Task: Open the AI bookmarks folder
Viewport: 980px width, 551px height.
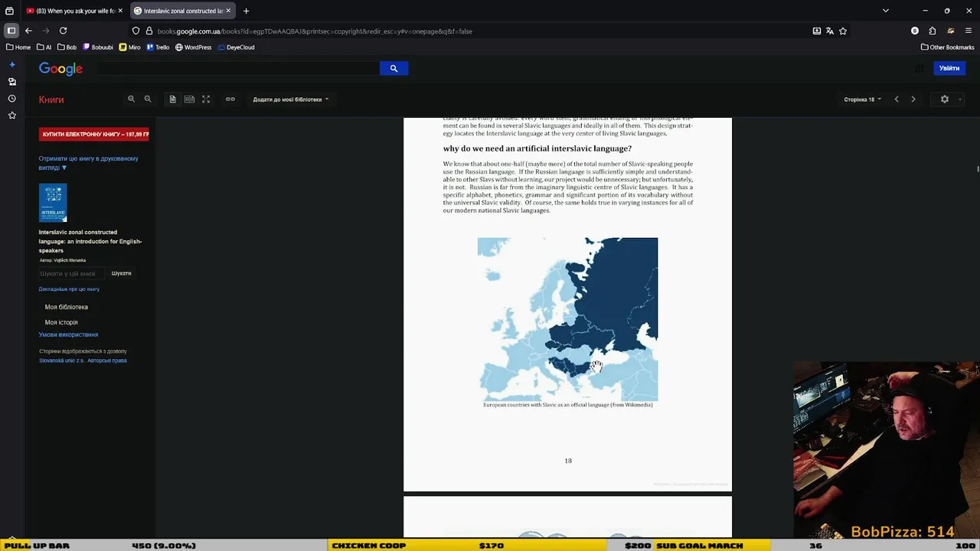Action: coord(44,47)
